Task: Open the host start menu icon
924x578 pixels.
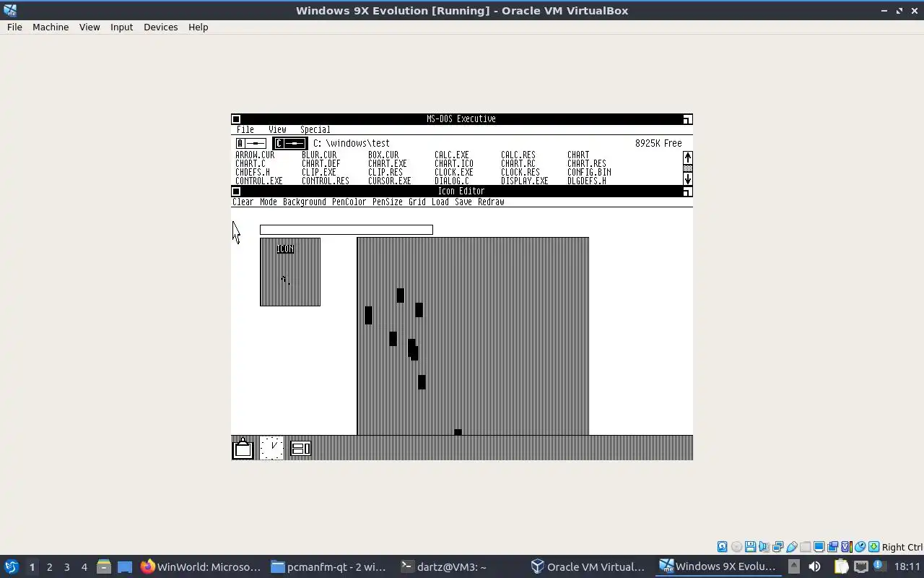Action: coord(11,566)
